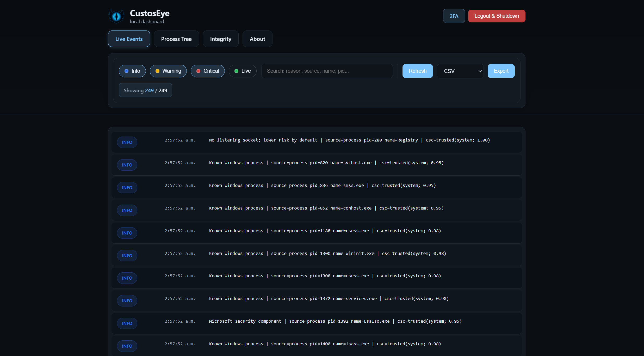Image resolution: width=644 pixels, height=356 pixels.
Task: Click Logout & Shutdown
Action: pos(496,16)
